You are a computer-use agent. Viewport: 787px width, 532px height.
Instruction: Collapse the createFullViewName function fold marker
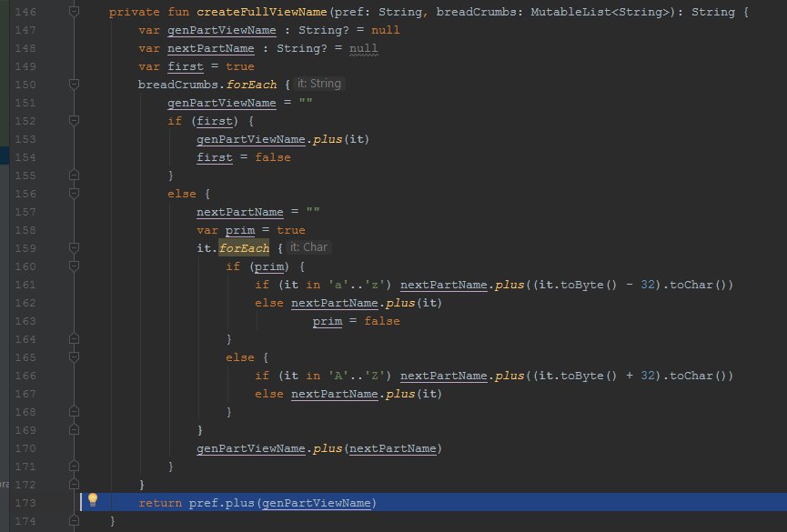point(74,11)
